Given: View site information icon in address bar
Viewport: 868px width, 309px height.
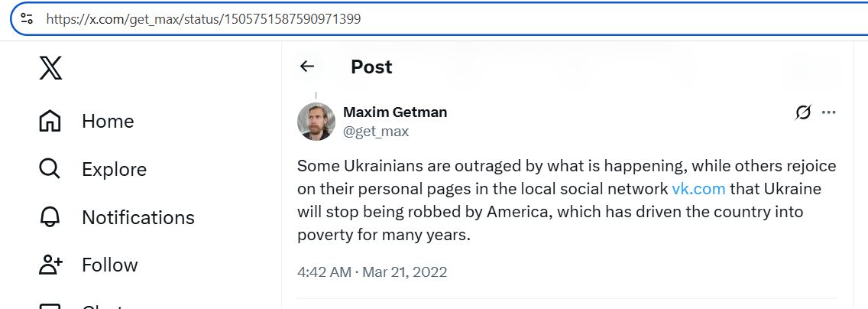Looking at the screenshot, I should click(x=28, y=18).
